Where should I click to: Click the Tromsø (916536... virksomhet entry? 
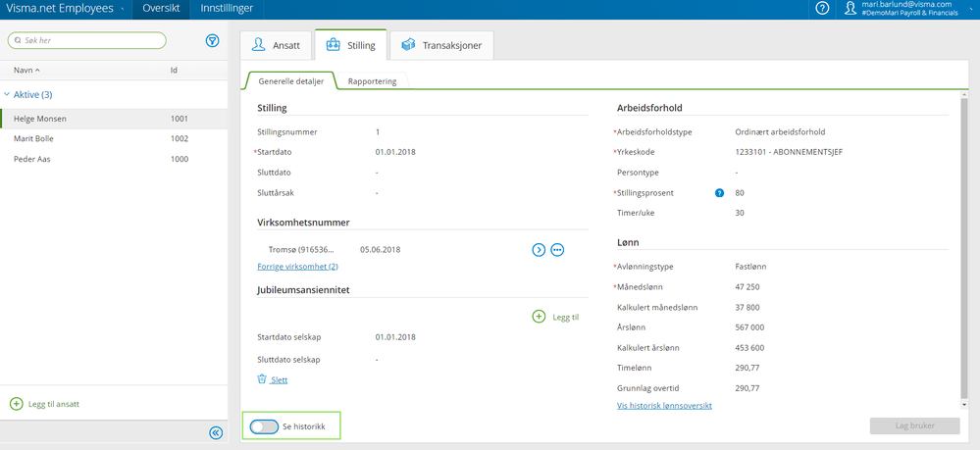pyautogui.click(x=301, y=249)
